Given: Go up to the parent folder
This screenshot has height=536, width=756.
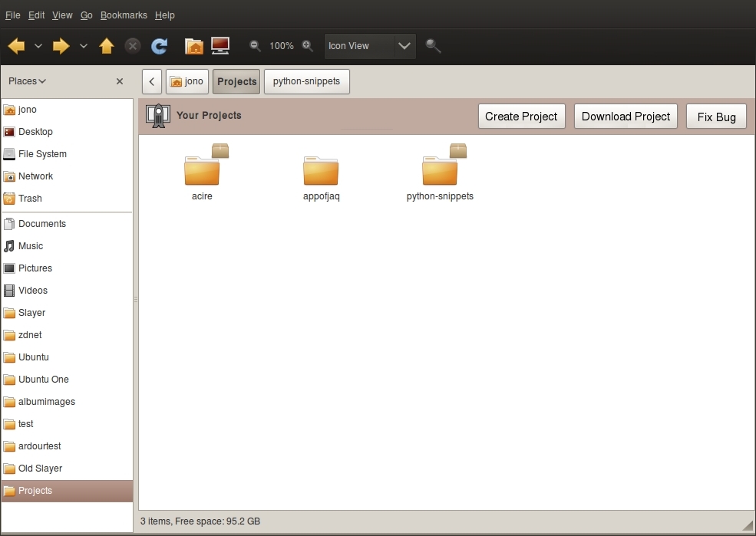Looking at the screenshot, I should [x=107, y=46].
